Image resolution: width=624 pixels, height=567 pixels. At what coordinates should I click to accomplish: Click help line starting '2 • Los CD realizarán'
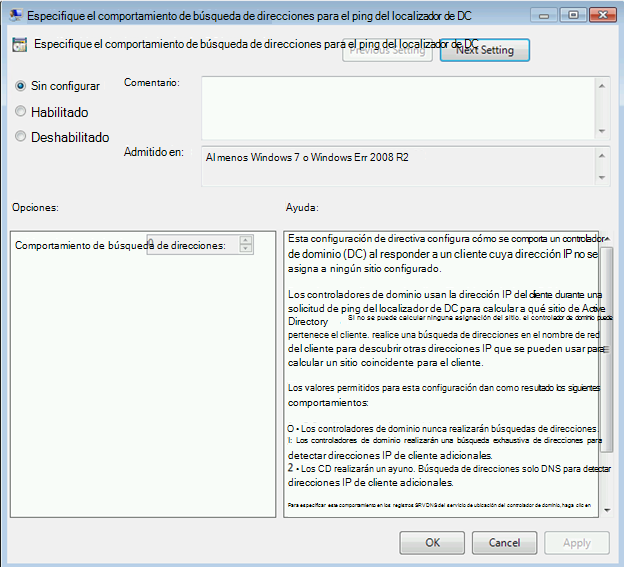click(x=449, y=469)
